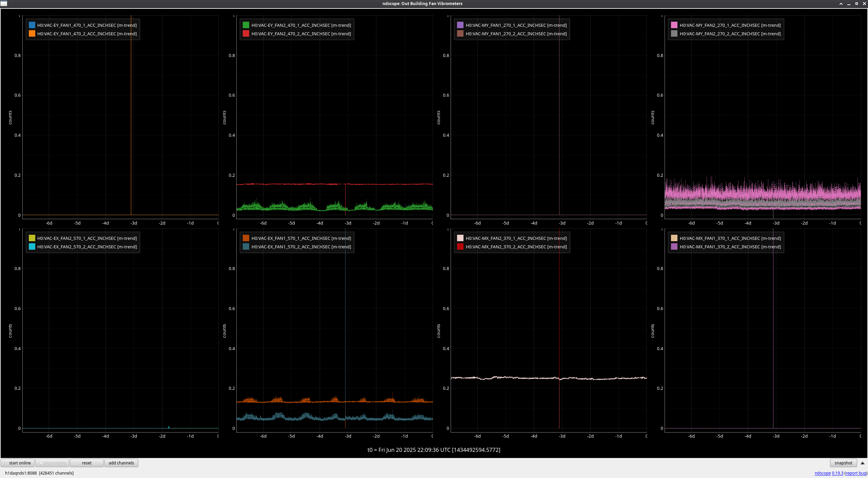Select legend entry H0:VAC-MY_FAN1_270_2_ACC_INCHSEC
868x478 pixels.
click(516, 34)
